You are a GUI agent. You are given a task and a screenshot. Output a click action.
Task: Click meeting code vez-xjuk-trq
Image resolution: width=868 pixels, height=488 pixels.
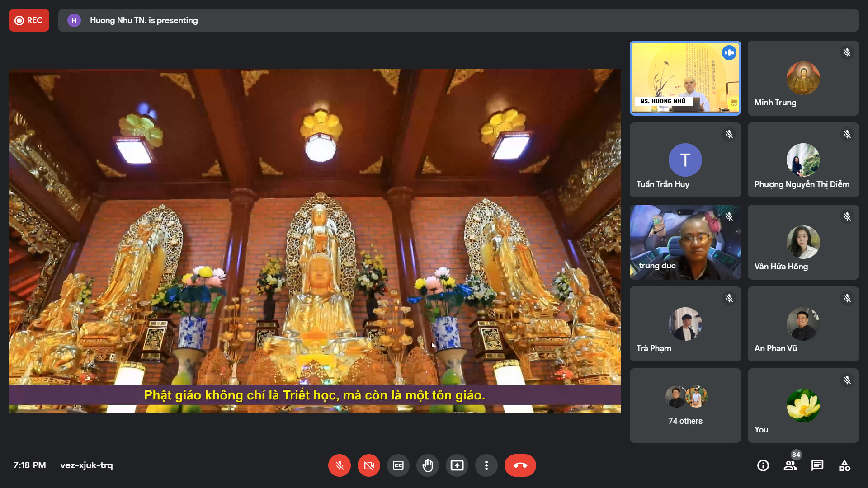[x=86, y=465]
